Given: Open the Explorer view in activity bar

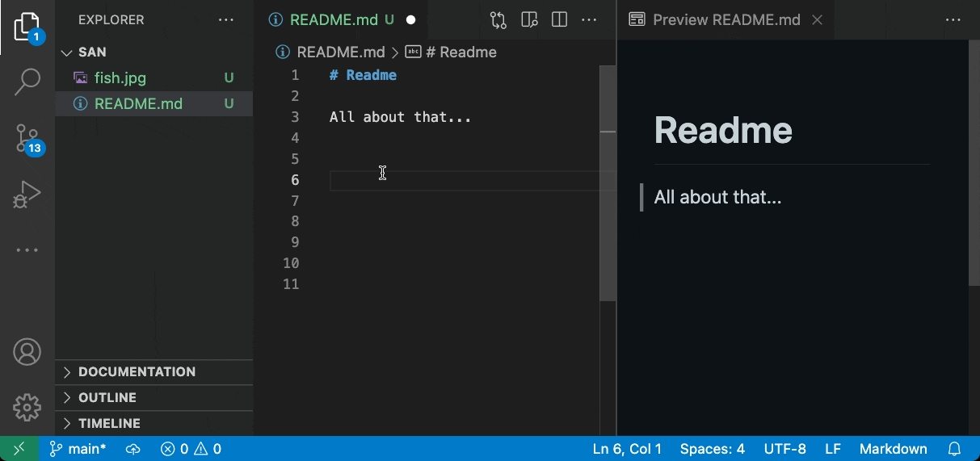Looking at the screenshot, I should point(27,27).
